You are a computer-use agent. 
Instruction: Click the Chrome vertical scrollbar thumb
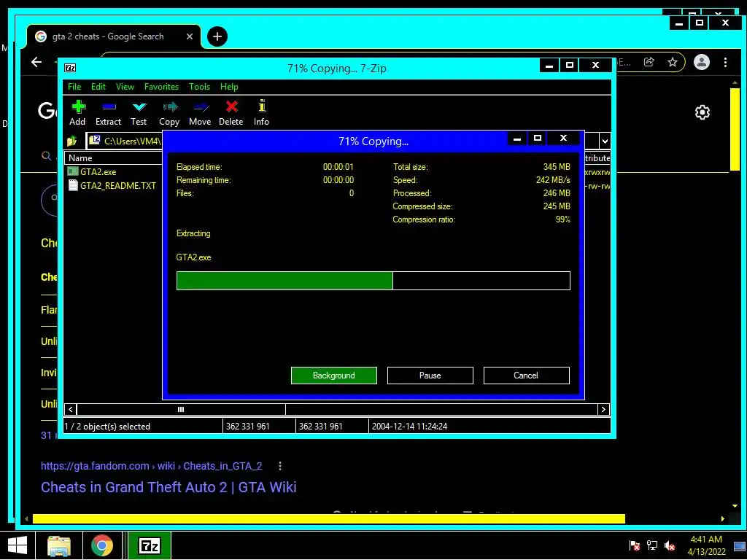click(735, 128)
